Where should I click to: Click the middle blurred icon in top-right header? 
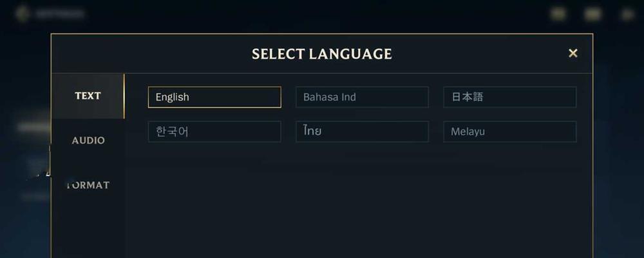(592, 14)
